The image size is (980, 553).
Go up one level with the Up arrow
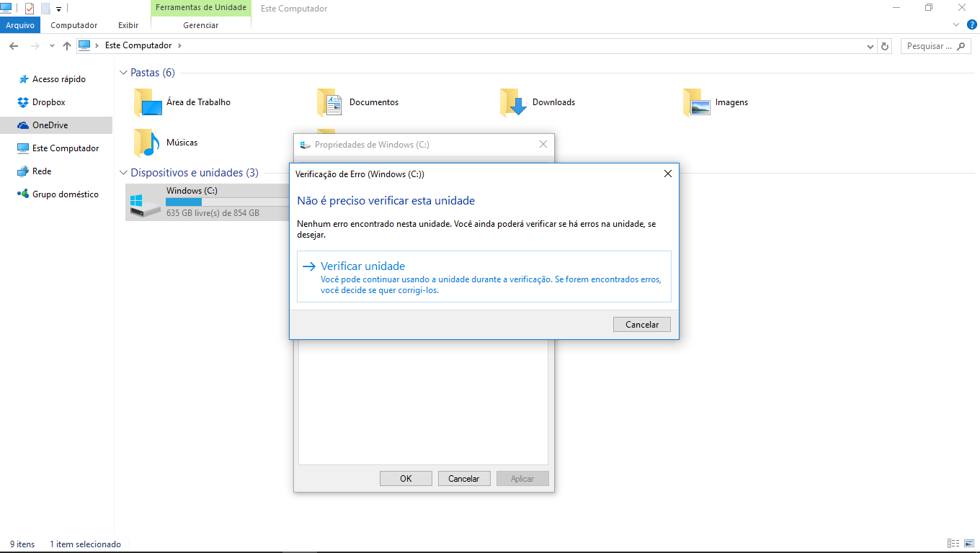67,46
